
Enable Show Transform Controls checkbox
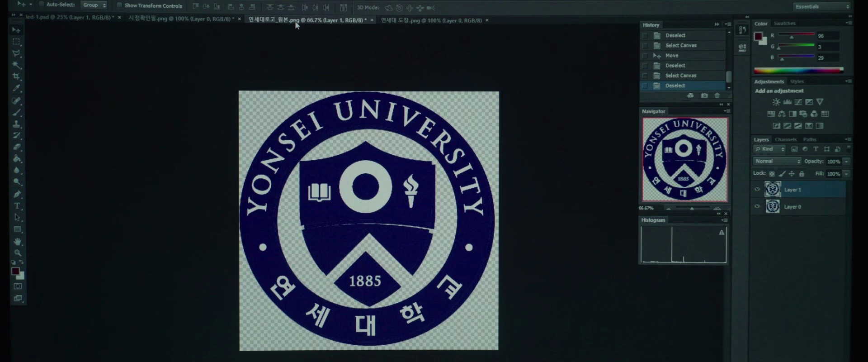coord(119,5)
